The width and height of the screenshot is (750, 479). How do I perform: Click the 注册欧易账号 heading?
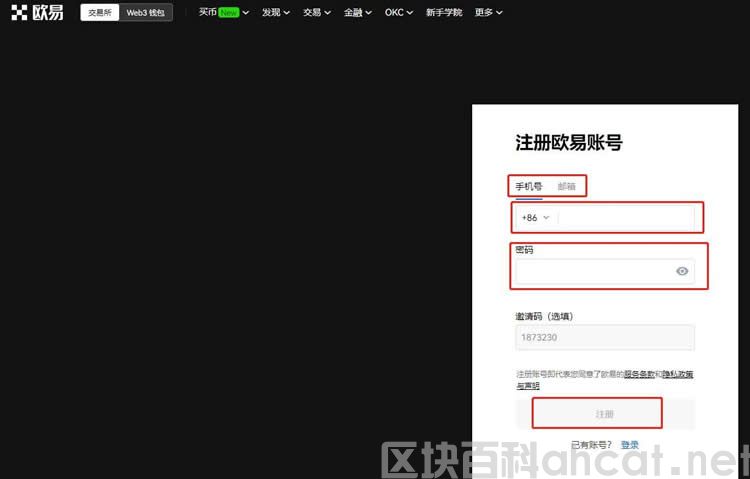tap(569, 143)
